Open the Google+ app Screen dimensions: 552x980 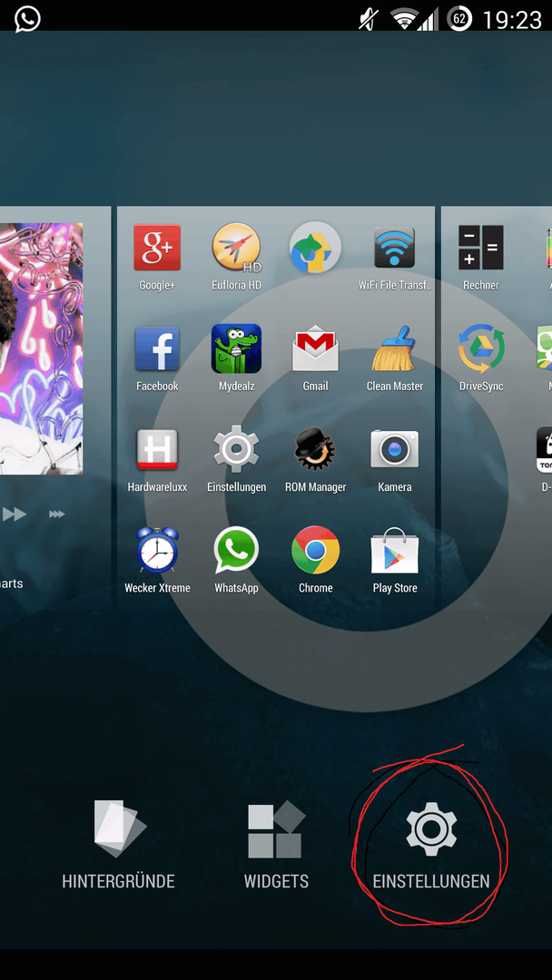coord(157,258)
